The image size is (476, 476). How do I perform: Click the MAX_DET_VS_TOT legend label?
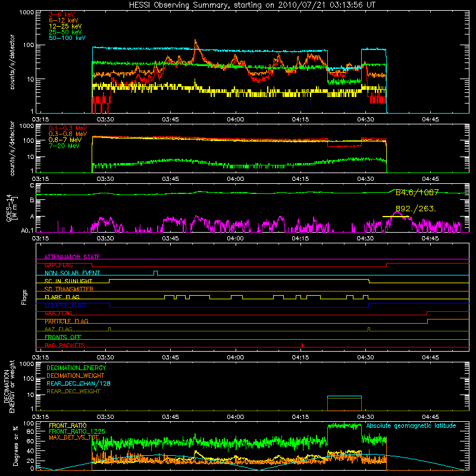point(74,437)
